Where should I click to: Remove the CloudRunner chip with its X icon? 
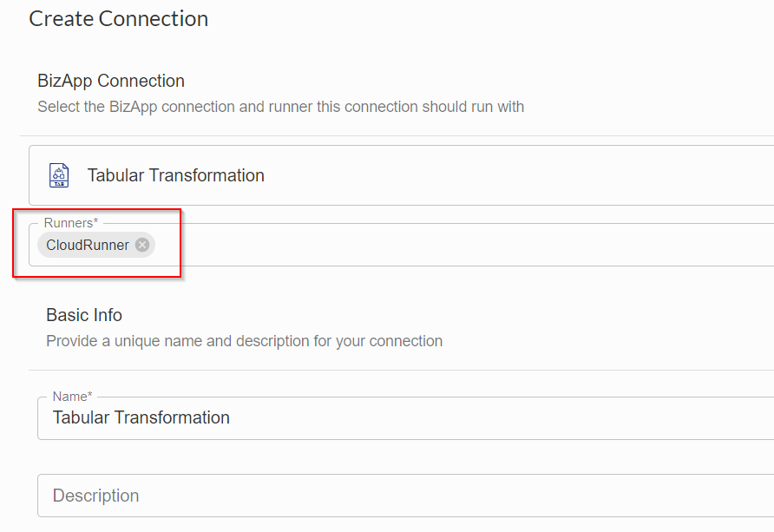coord(142,245)
